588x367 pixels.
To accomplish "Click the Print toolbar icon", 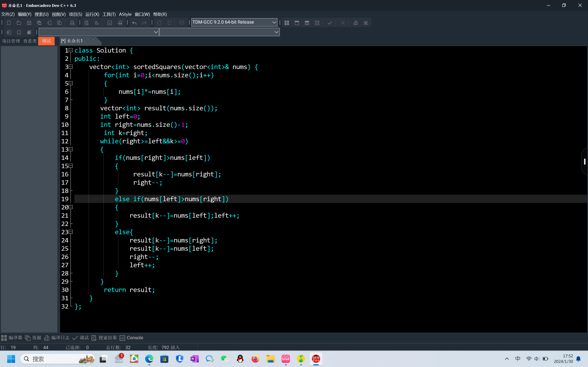I will click(x=72, y=23).
